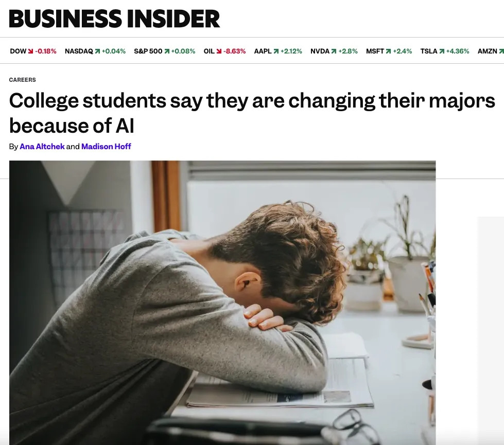Open the Careers section link
The image size is (504, 445).
pos(23,80)
